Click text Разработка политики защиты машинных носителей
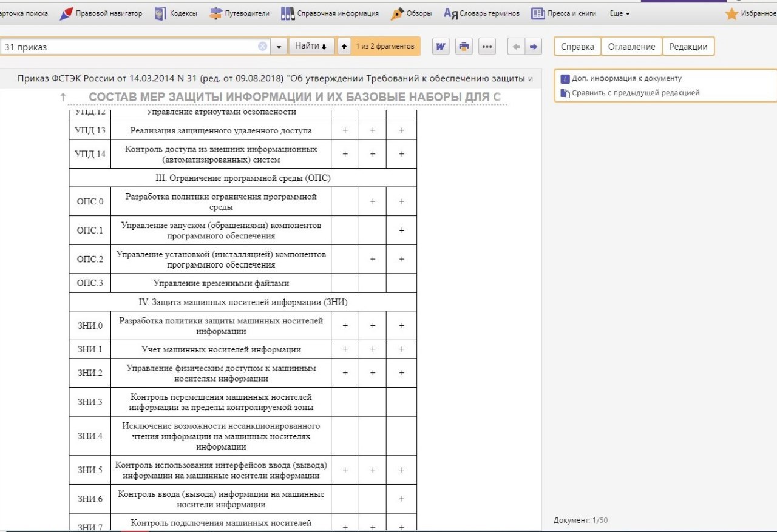 coord(221,326)
